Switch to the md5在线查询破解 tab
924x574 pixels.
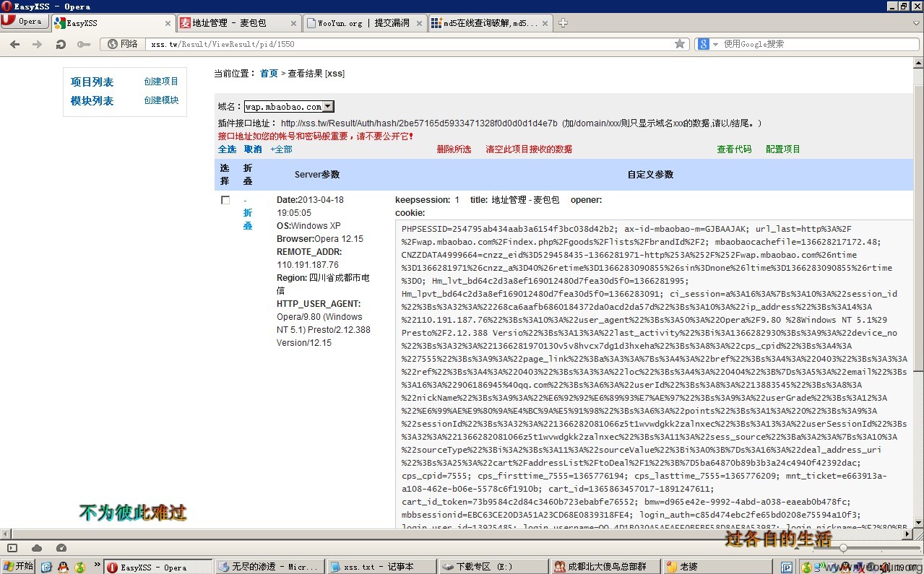coord(490,22)
